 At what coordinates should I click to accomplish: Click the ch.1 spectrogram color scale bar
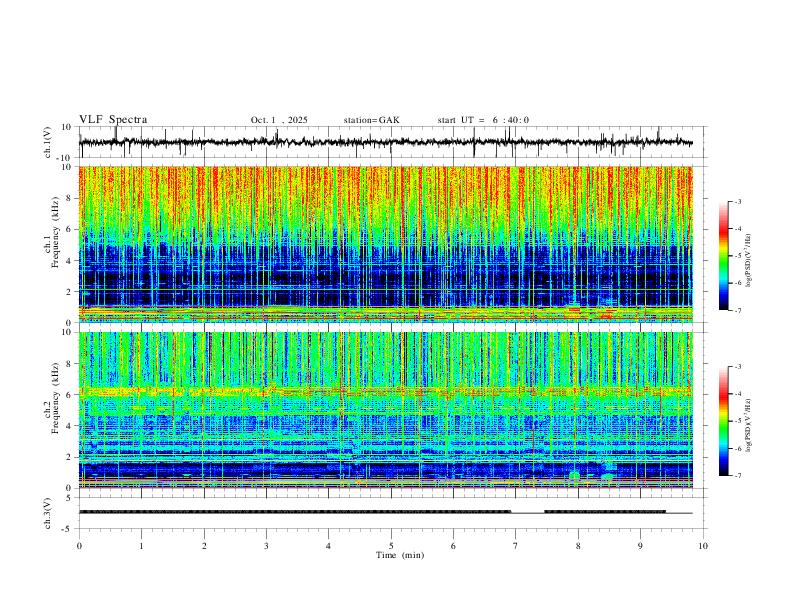(x=723, y=256)
